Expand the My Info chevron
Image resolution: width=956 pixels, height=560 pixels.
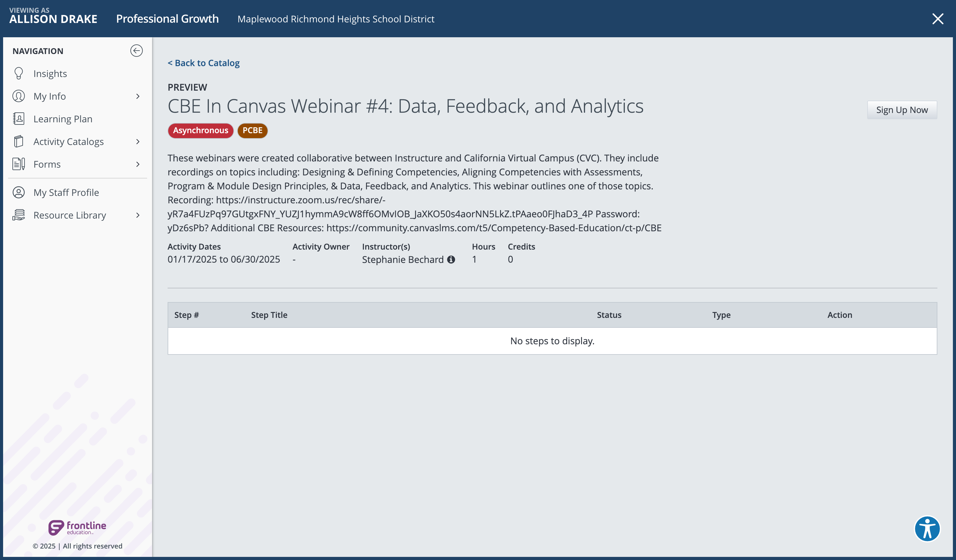(138, 96)
